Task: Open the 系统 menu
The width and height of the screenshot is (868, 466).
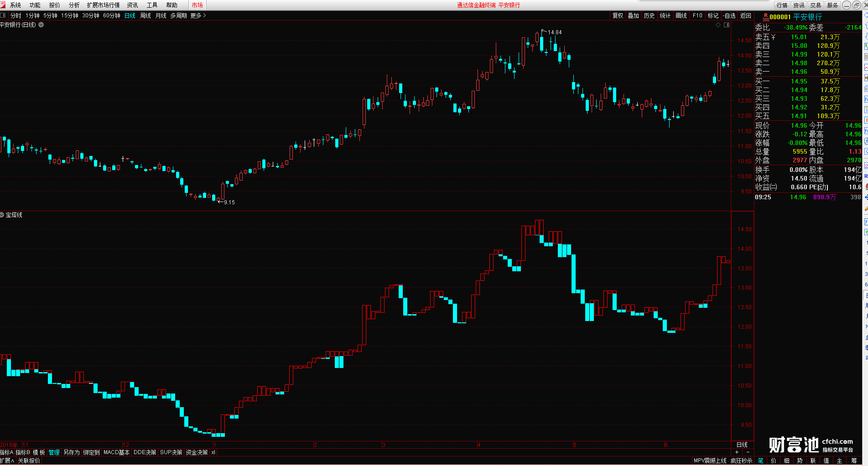Action: pos(16,5)
